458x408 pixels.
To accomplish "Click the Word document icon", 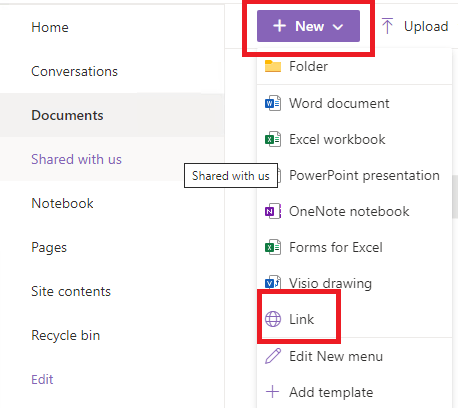I will tap(273, 103).
